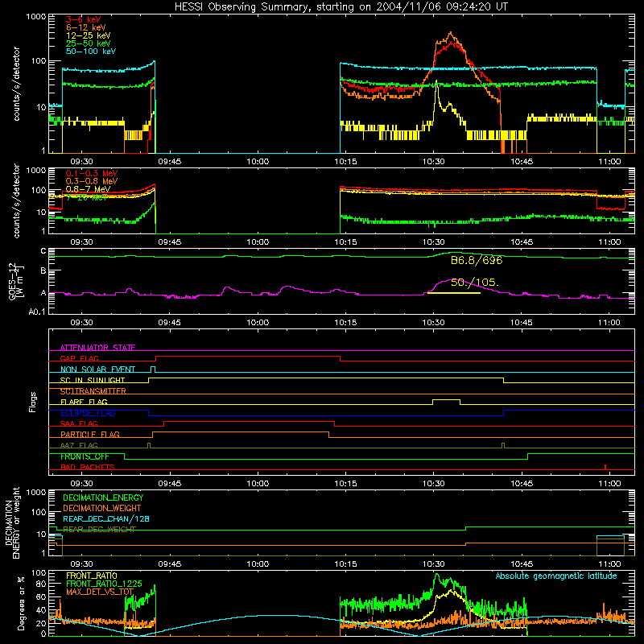Click the yellow flare interval bar in GOES panel
Viewport: 644px width, 644px height.
(454, 293)
